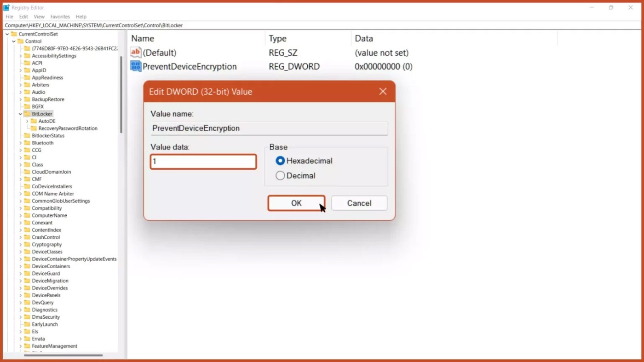Click the FeatureManagement folder icon
Image resolution: width=644 pixels, height=362 pixels.
click(x=27, y=346)
